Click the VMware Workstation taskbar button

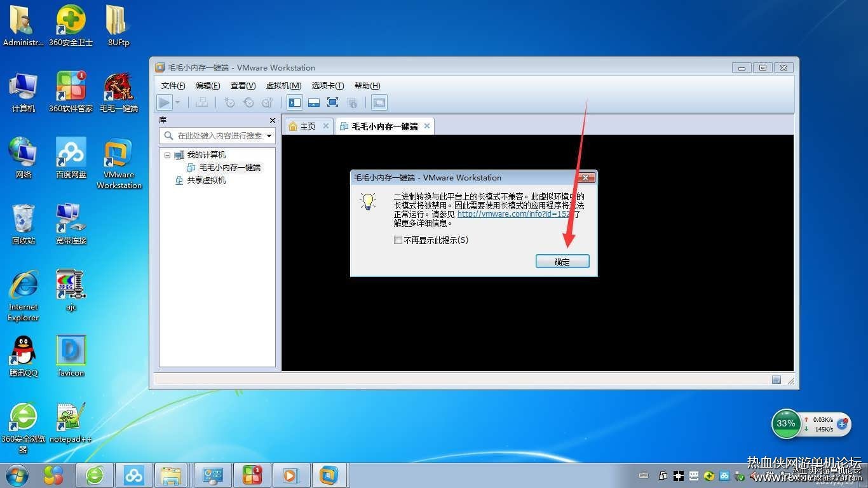[x=329, y=475]
